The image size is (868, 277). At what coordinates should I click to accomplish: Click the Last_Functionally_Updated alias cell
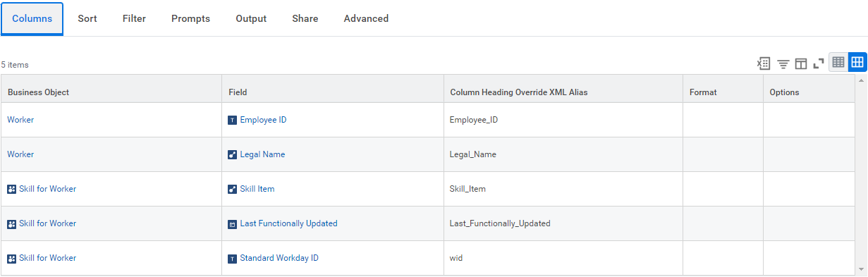pos(563,223)
